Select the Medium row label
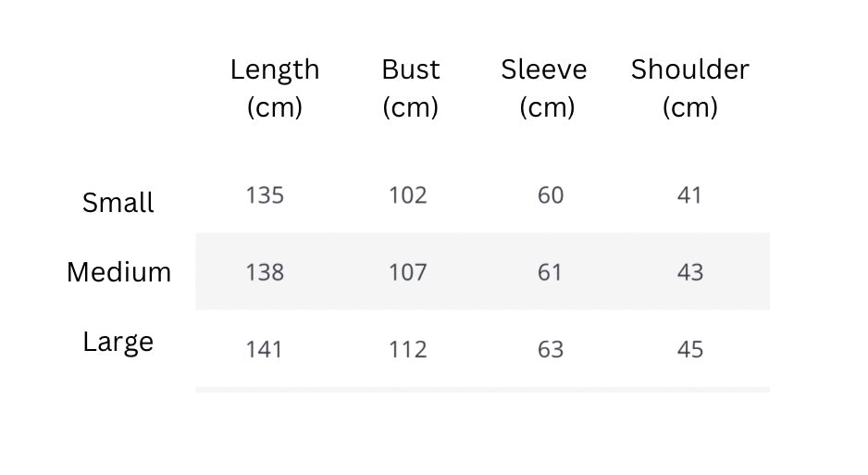This screenshot has height=475, width=868. pyautogui.click(x=118, y=272)
